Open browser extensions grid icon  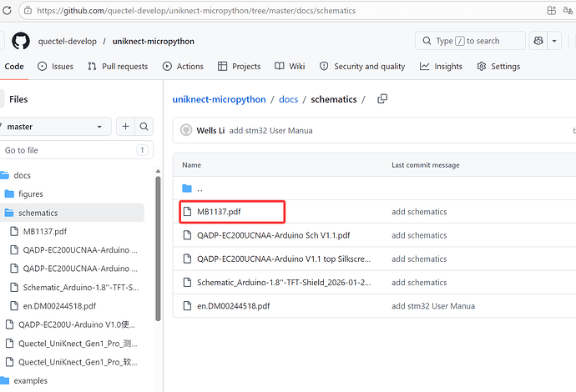(552, 10)
